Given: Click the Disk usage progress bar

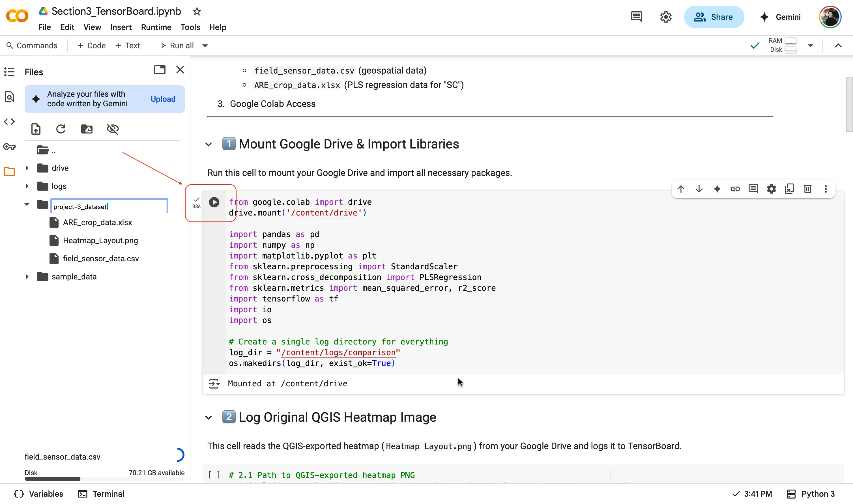Looking at the screenshot, I should pos(104,479).
